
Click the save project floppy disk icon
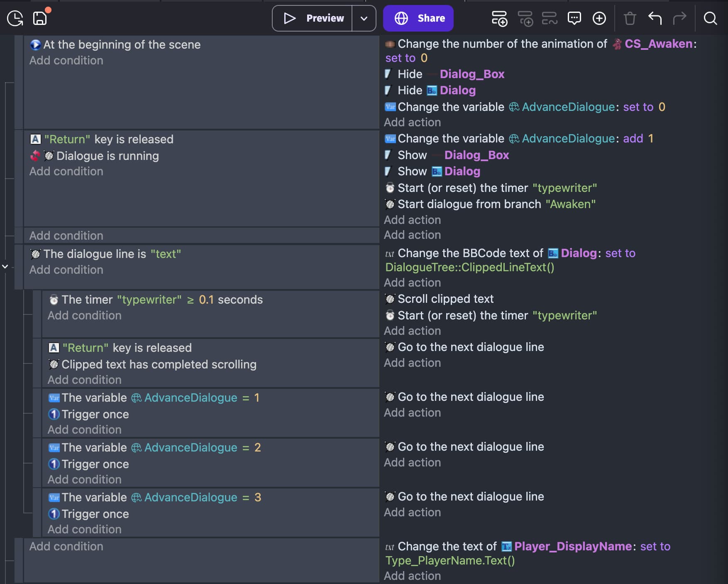[x=40, y=18]
